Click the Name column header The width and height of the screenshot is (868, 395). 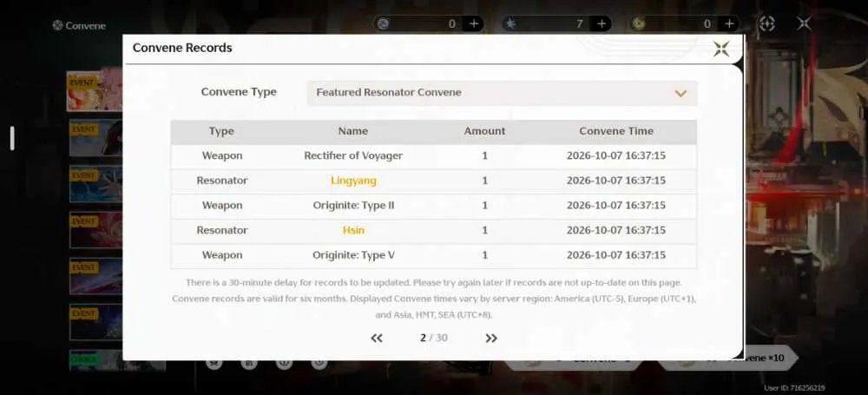click(353, 131)
